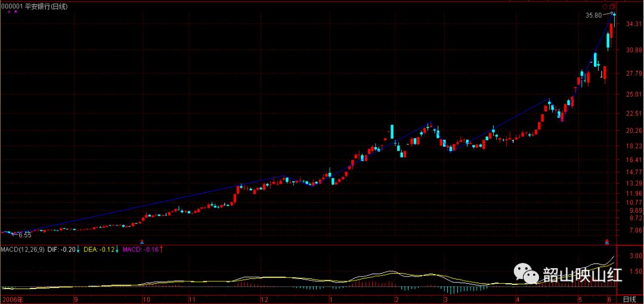
Task: Click the month 11 label on time axis
Action: pos(191,299)
